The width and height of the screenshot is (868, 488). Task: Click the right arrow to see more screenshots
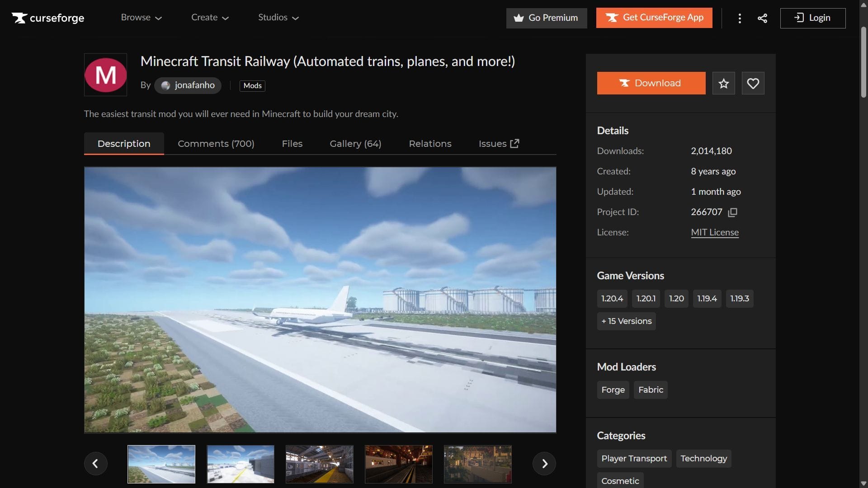[x=544, y=464]
